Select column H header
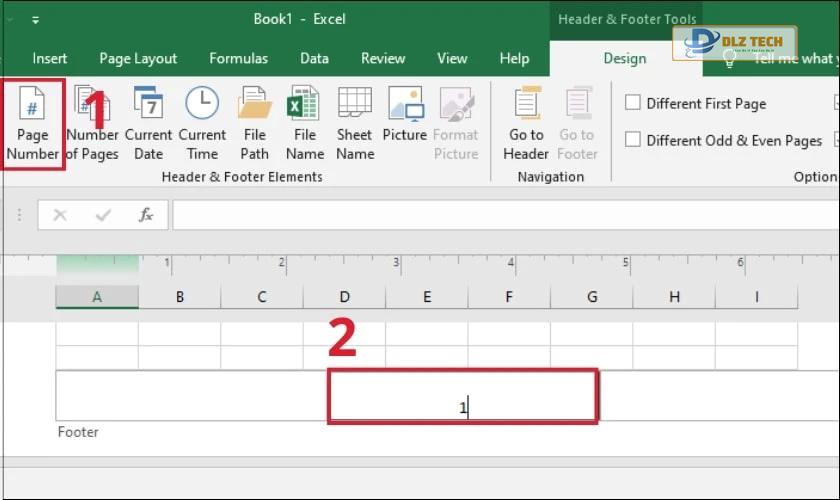This screenshot has height=500, width=840. click(x=674, y=297)
